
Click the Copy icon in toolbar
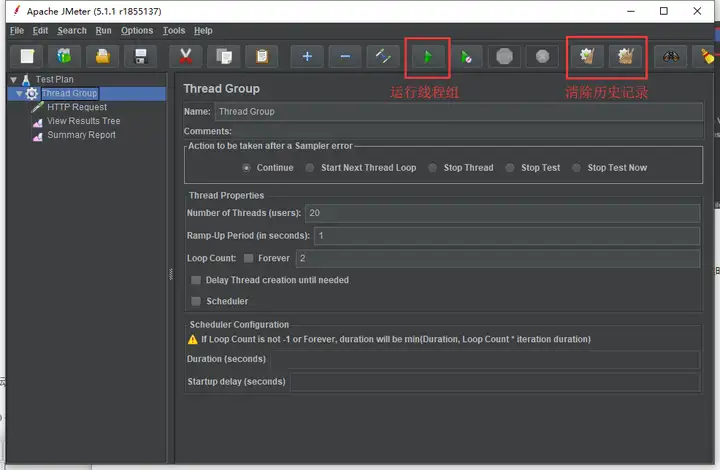click(x=224, y=56)
